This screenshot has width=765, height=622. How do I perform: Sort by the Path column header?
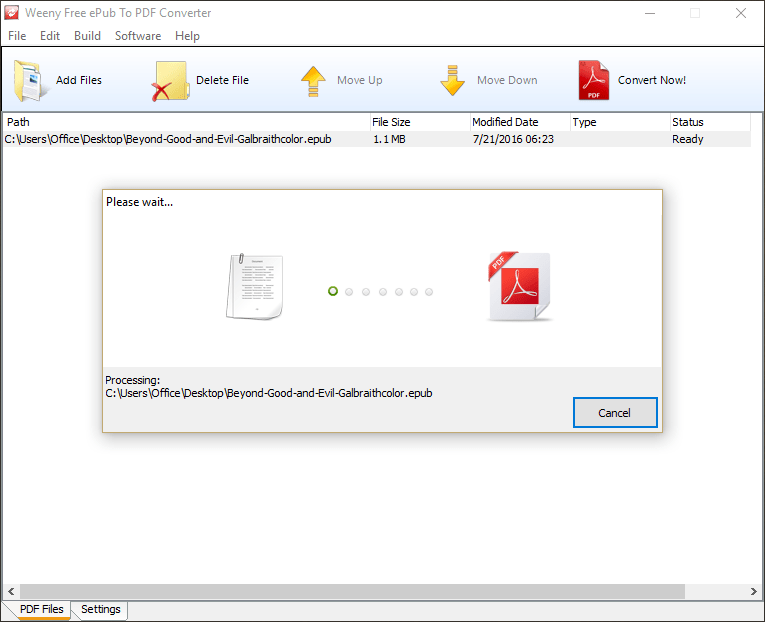[x=186, y=122]
